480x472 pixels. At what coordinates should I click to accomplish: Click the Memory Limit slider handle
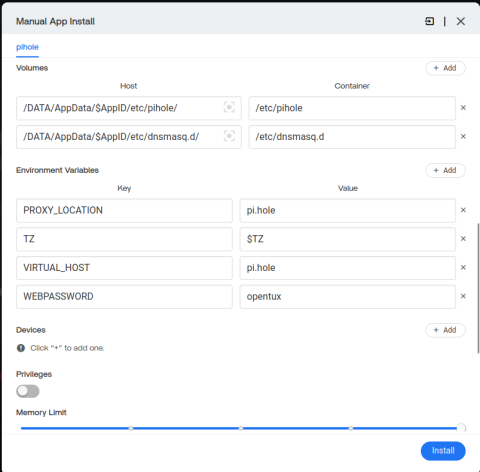461,428
